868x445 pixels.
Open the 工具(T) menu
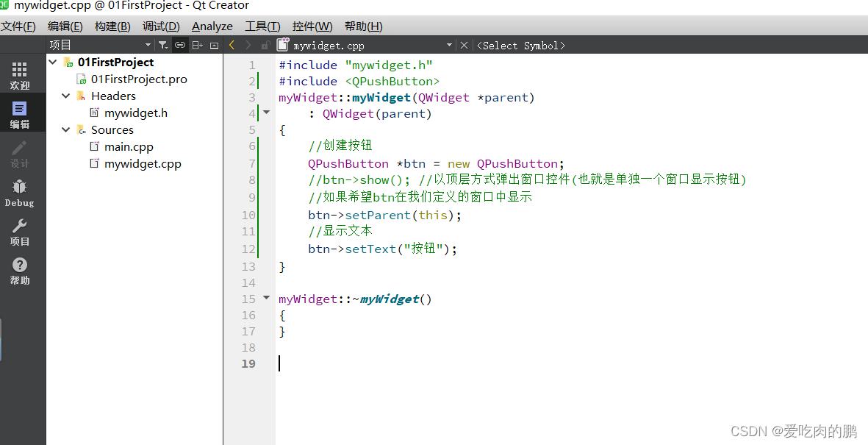click(263, 26)
